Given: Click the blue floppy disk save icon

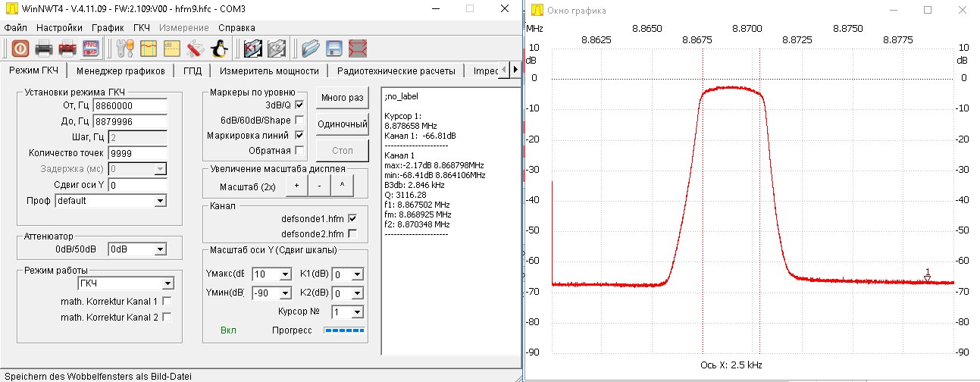Looking at the screenshot, I should [333, 49].
